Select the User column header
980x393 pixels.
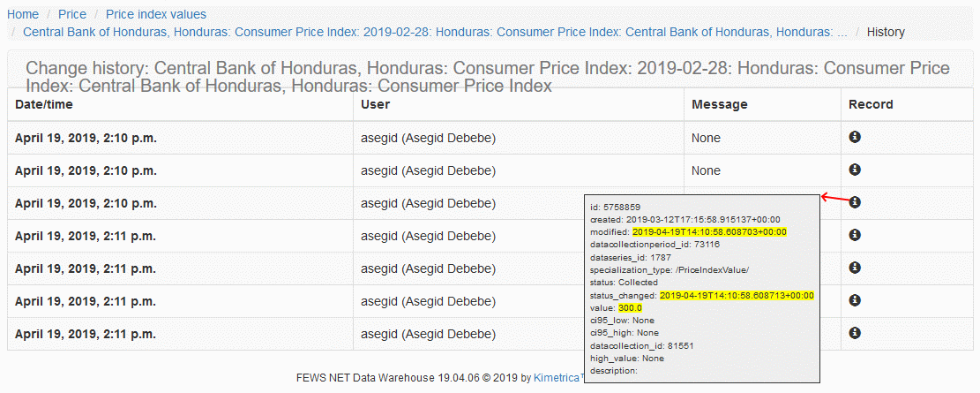coord(376,104)
